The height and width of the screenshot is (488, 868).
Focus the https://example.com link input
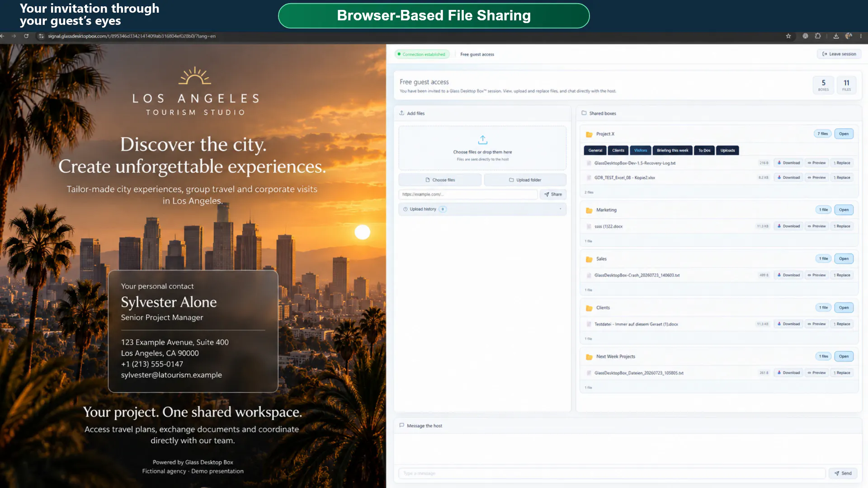pos(468,194)
